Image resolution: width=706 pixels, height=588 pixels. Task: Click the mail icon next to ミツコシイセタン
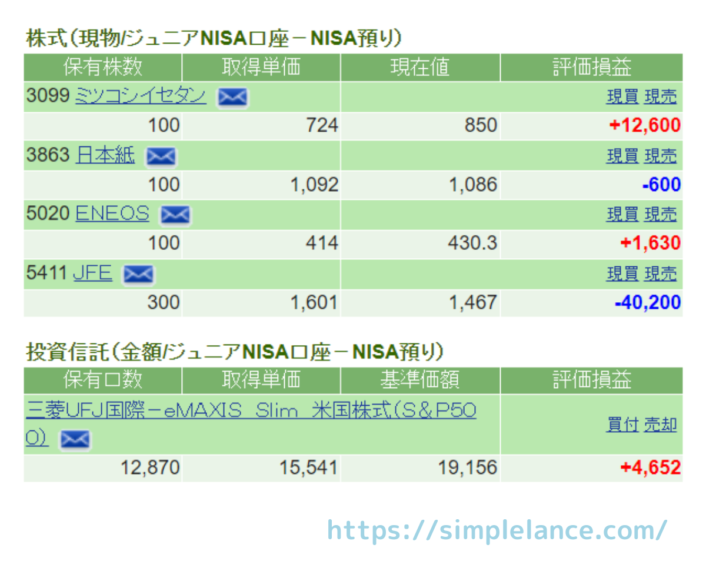pyautogui.click(x=233, y=98)
